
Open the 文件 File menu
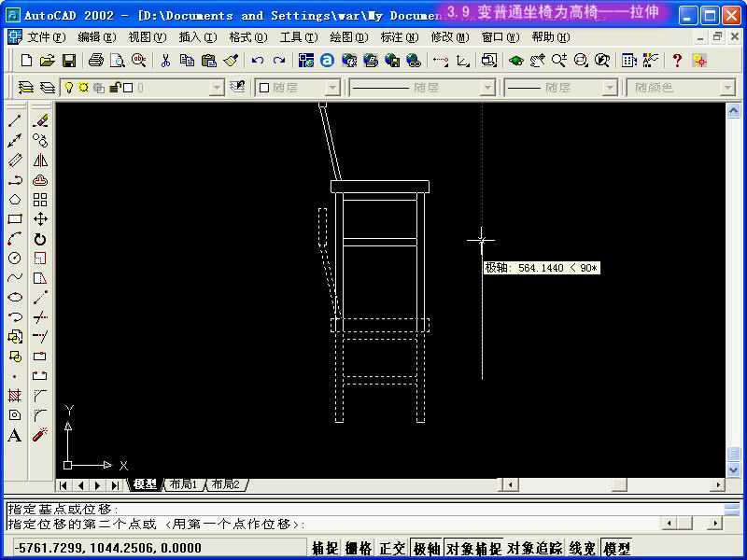[x=46, y=37]
